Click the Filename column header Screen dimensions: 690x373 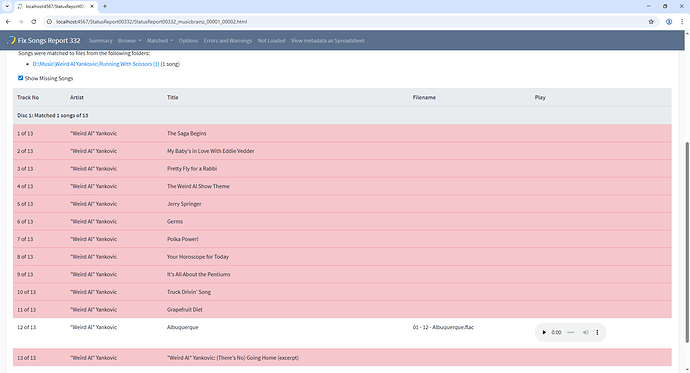click(424, 97)
